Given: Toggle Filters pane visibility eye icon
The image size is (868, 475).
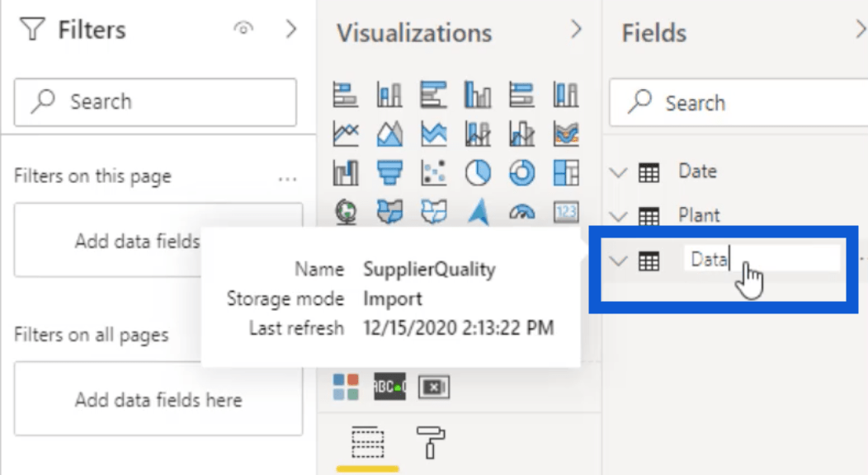Looking at the screenshot, I should point(243,28).
